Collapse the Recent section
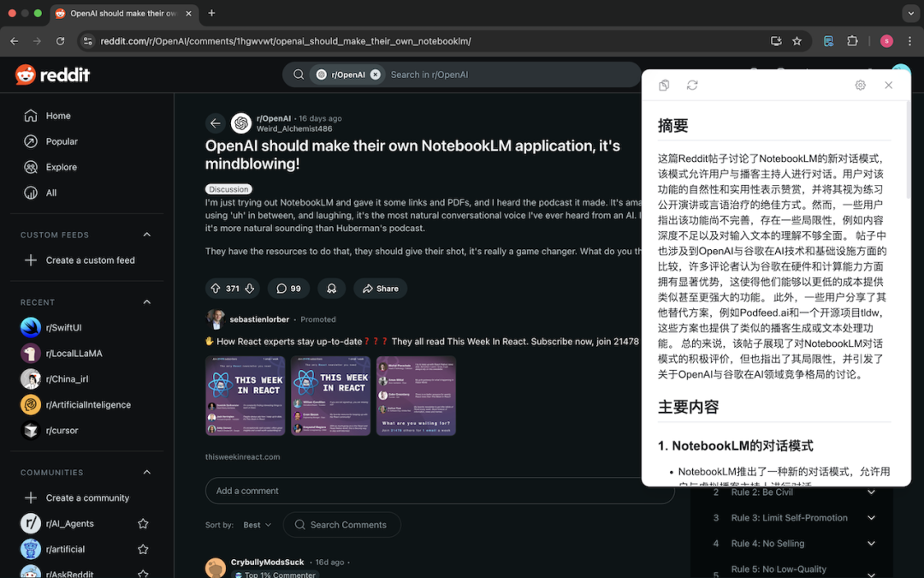 click(146, 302)
